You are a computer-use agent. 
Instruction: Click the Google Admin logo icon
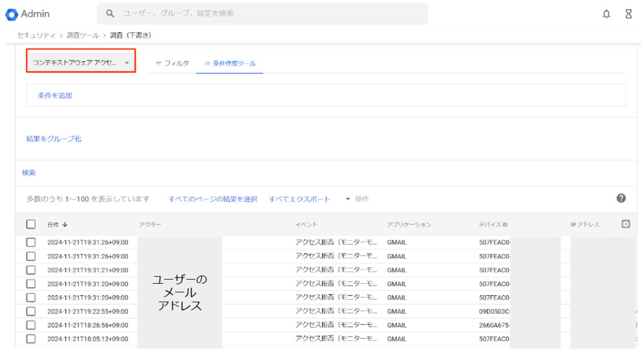(x=12, y=14)
